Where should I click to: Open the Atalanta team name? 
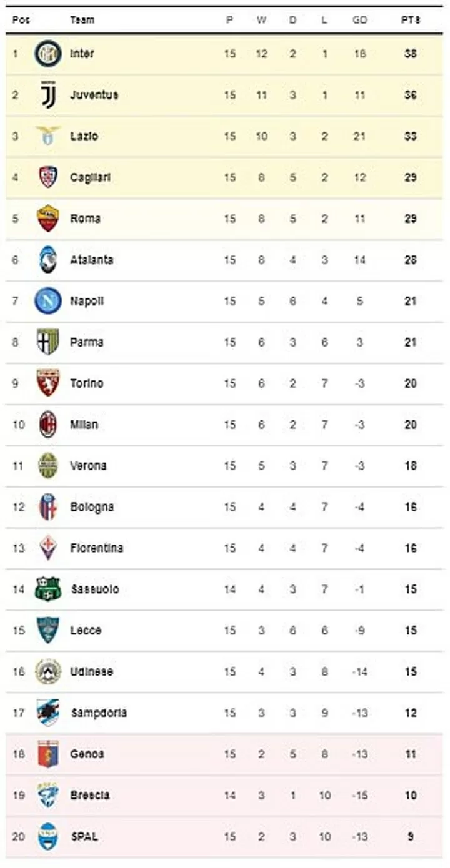pyautogui.click(x=92, y=260)
